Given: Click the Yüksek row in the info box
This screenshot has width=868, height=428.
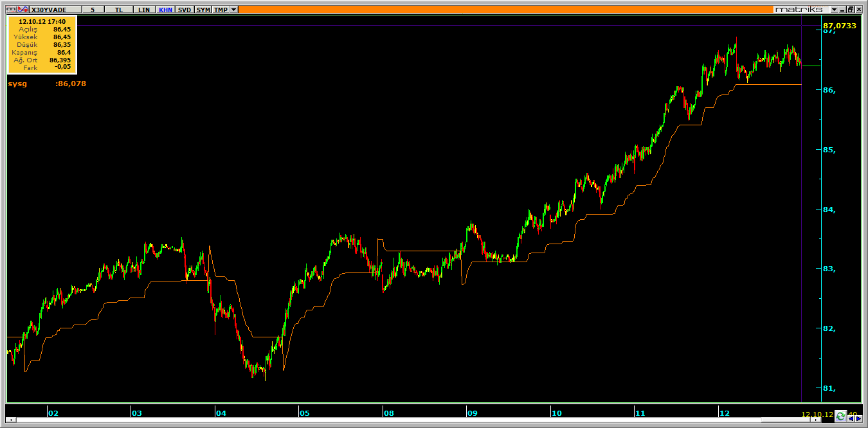Looking at the screenshot, I should tap(42, 37).
